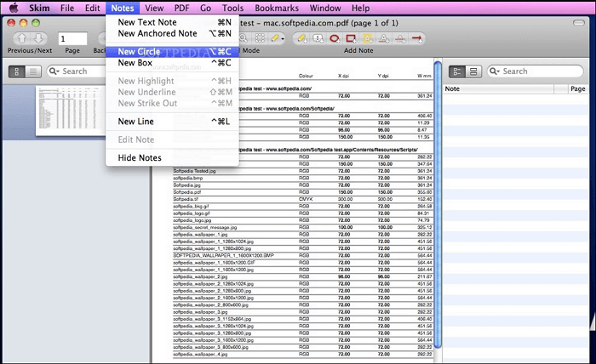596x364 pixels.
Task: Open the left search field options dropdown
Action: click(x=55, y=71)
